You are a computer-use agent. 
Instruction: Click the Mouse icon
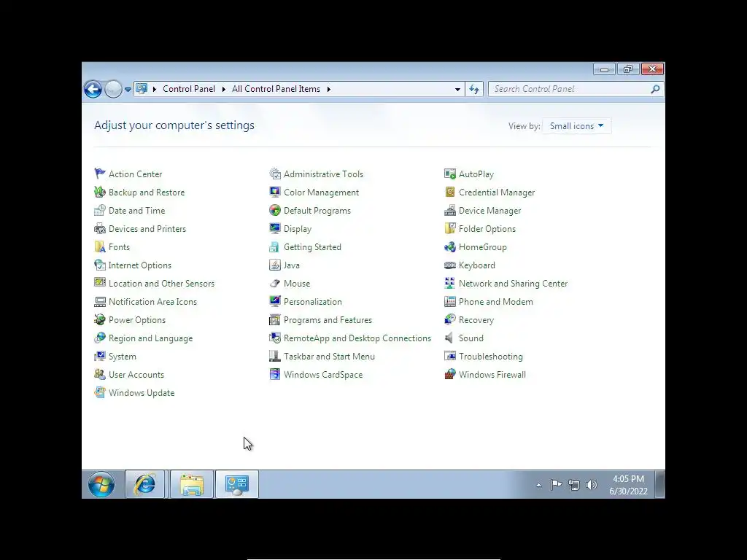(275, 283)
